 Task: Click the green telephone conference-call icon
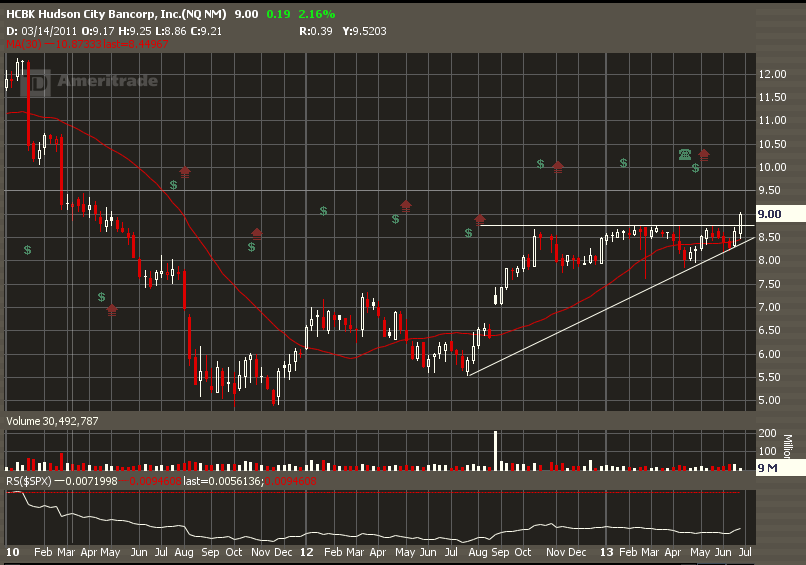coord(685,154)
